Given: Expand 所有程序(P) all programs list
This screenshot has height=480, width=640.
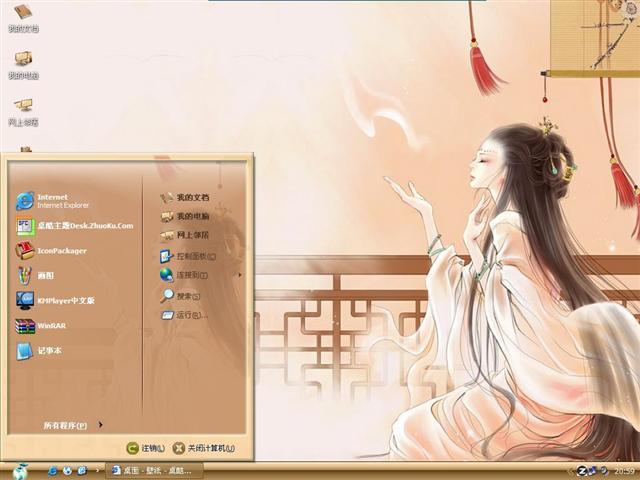Looking at the screenshot, I should point(73,425).
